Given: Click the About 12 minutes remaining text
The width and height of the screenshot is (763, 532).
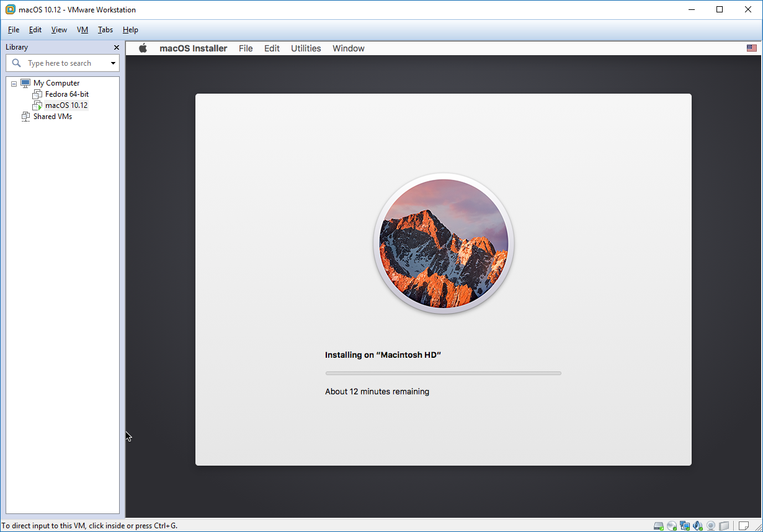Looking at the screenshot, I should coord(377,391).
